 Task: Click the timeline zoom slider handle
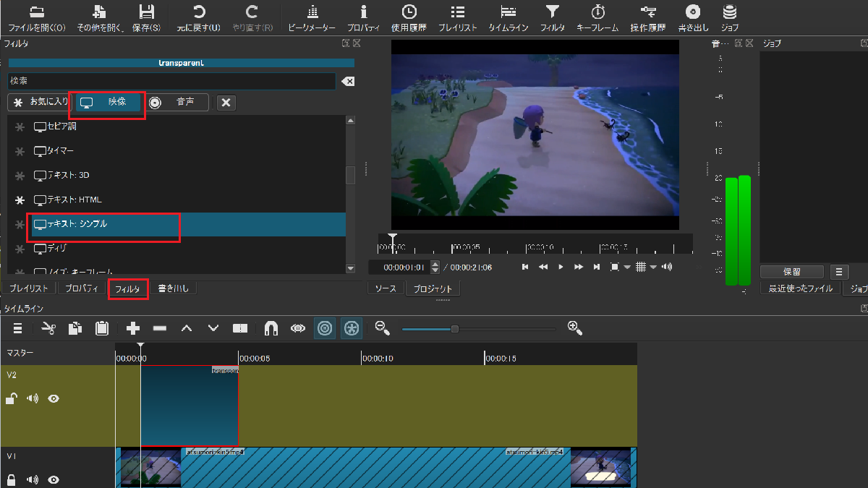pyautogui.click(x=454, y=329)
